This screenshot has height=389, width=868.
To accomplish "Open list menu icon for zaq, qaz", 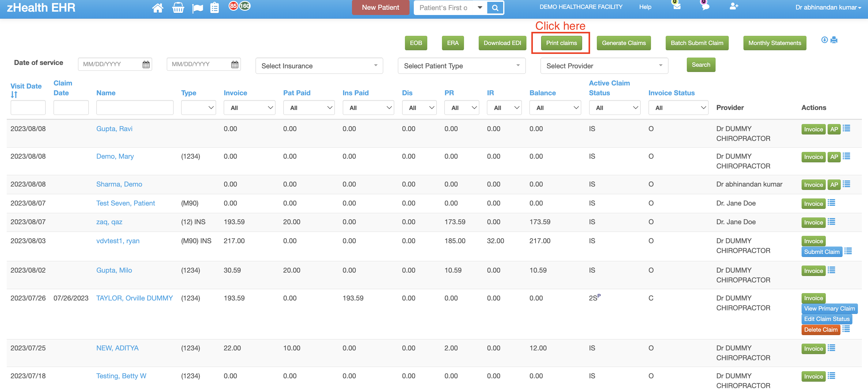I will click(831, 222).
